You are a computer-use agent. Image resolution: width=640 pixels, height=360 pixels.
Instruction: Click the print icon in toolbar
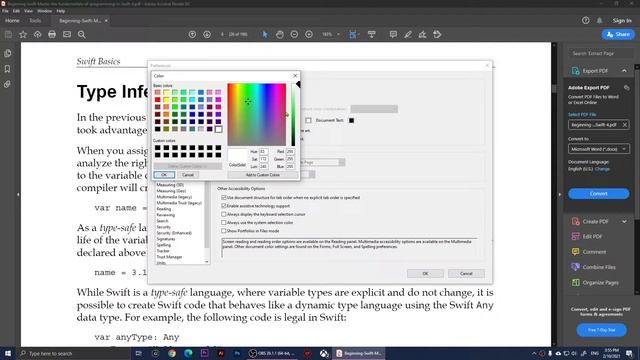click(52, 35)
